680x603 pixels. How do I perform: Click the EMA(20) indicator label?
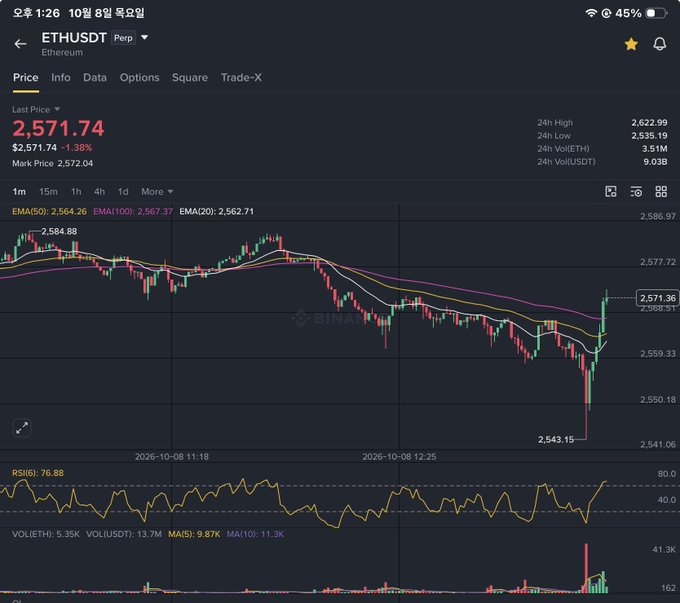point(216,211)
